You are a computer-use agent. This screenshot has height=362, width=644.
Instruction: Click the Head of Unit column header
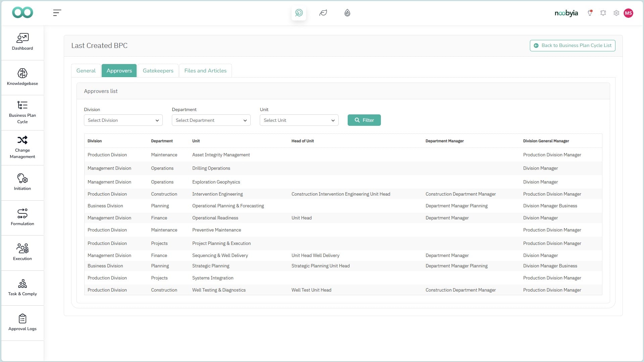pyautogui.click(x=303, y=141)
